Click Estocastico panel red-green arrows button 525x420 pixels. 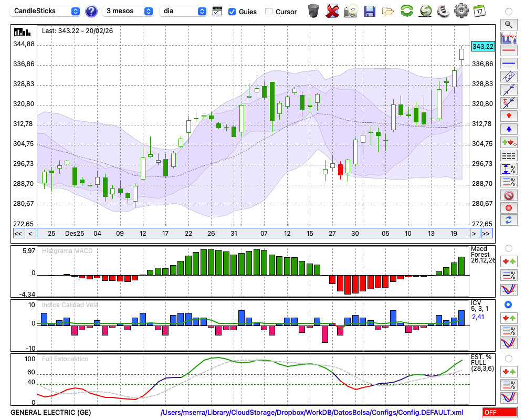[509, 371]
